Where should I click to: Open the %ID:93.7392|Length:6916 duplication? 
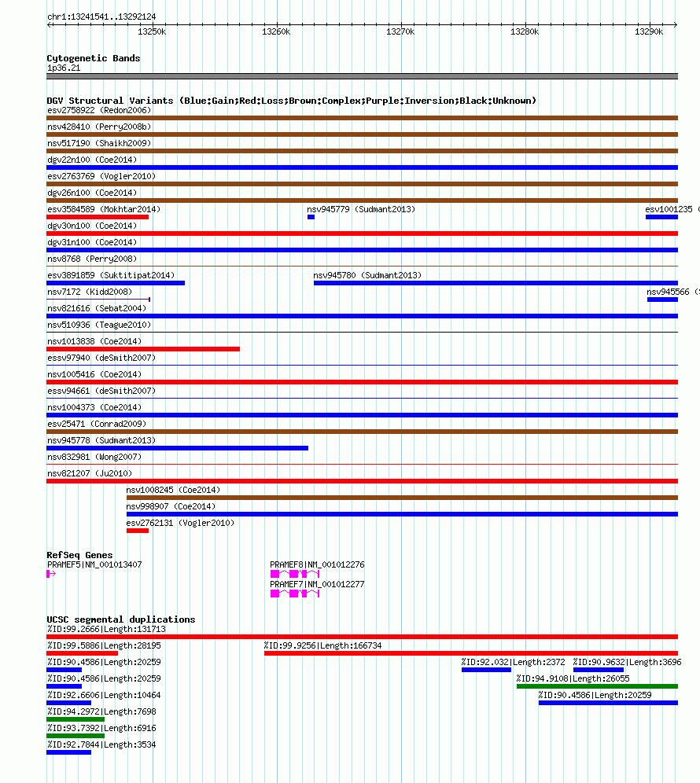[76, 736]
